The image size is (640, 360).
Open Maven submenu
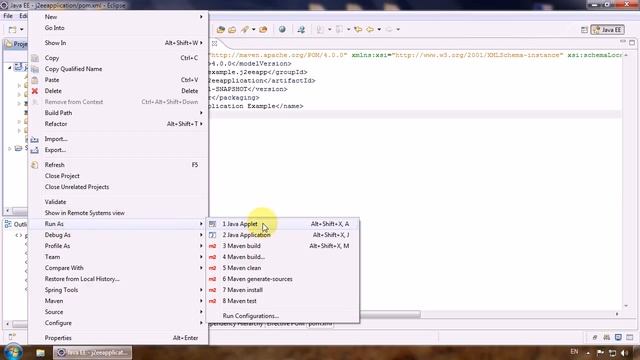tap(118, 301)
